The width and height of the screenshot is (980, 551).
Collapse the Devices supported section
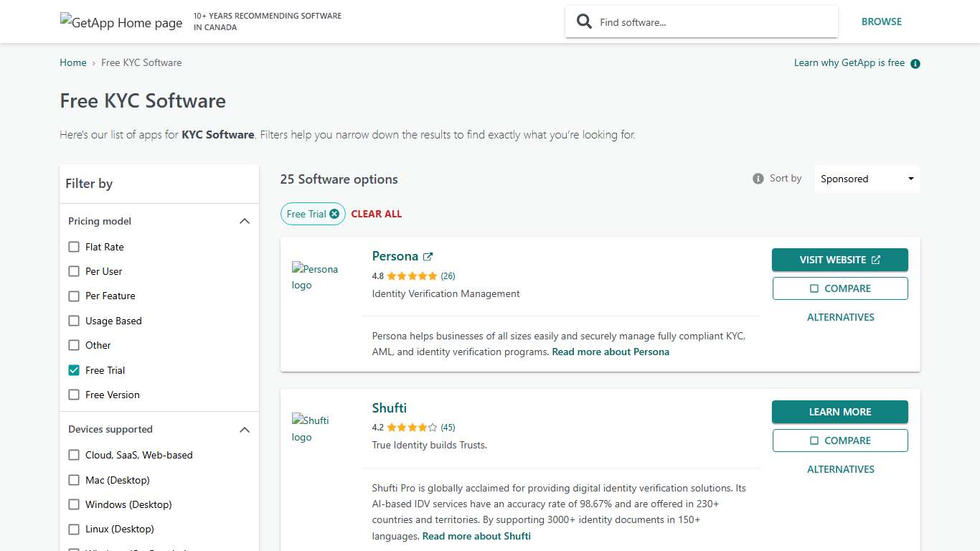point(245,429)
